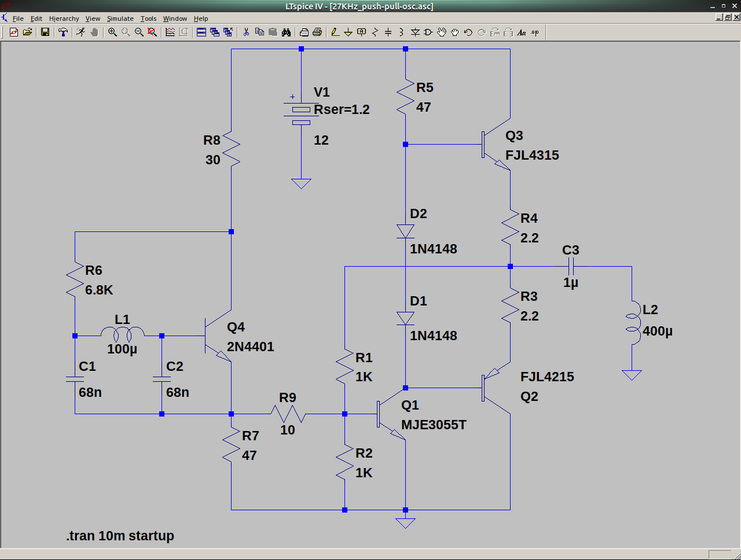Click the Q3 'FJL4315' label
The height and width of the screenshot is (560, 741).
tap(532, 155)
